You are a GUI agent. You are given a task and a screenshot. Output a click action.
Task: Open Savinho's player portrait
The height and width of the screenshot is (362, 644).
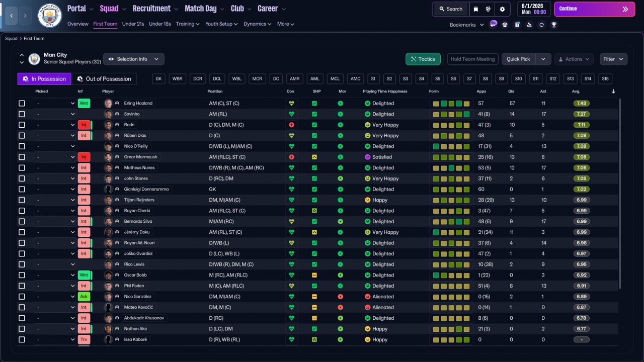(108, 114)
